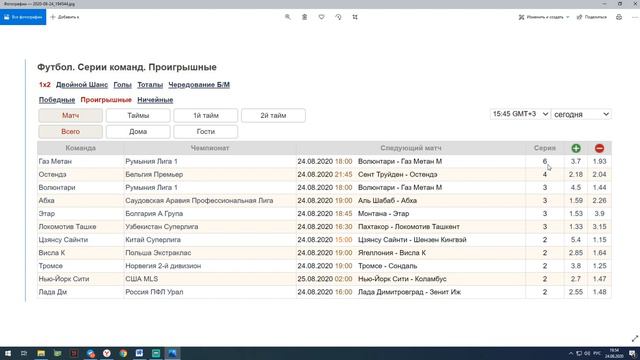Click the volume icon in system tray

pos(587,353)
